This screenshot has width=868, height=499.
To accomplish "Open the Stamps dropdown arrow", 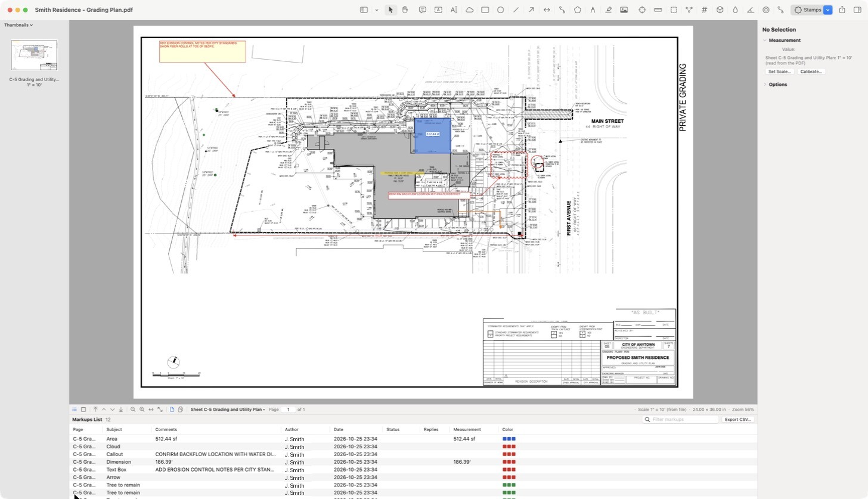I will pos(827,10).
